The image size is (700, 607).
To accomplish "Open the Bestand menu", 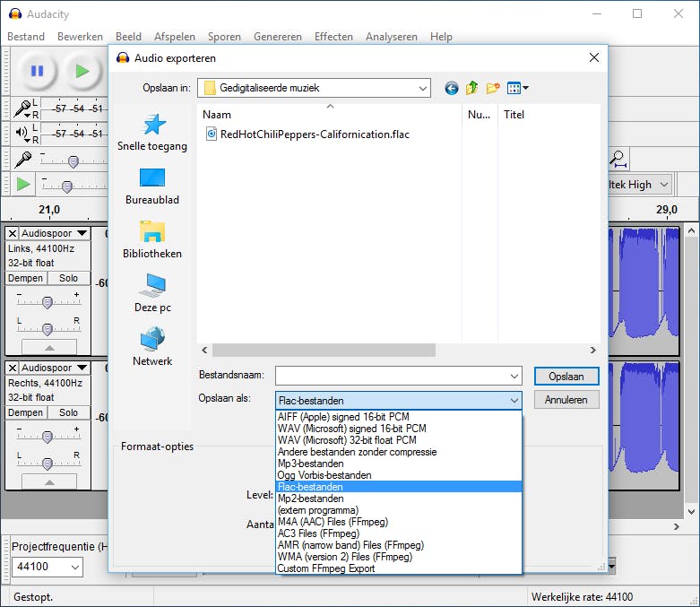I will click(x=26, y=37).
